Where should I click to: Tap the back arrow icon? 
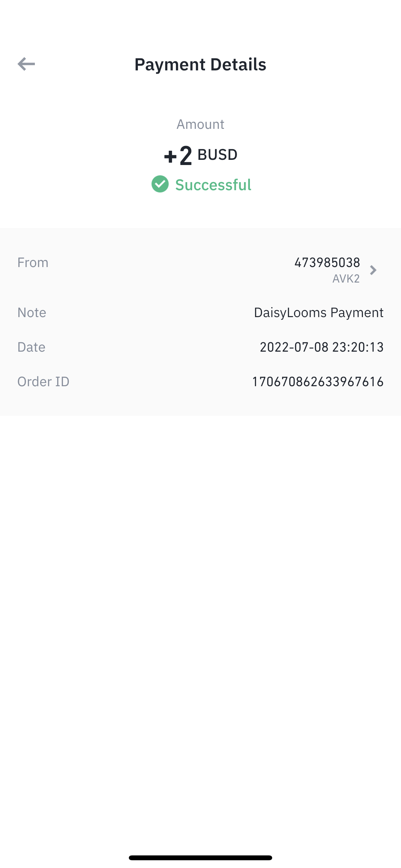(x=26, y=64)
